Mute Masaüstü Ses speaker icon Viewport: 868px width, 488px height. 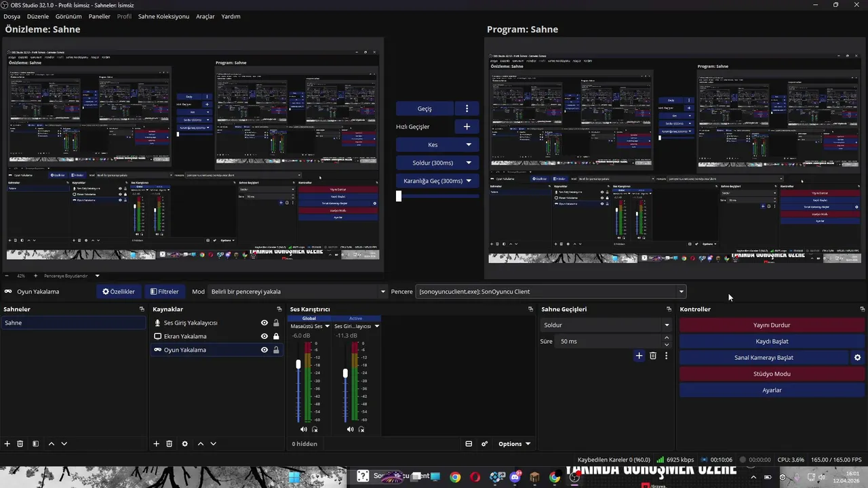tap(303, 429)
